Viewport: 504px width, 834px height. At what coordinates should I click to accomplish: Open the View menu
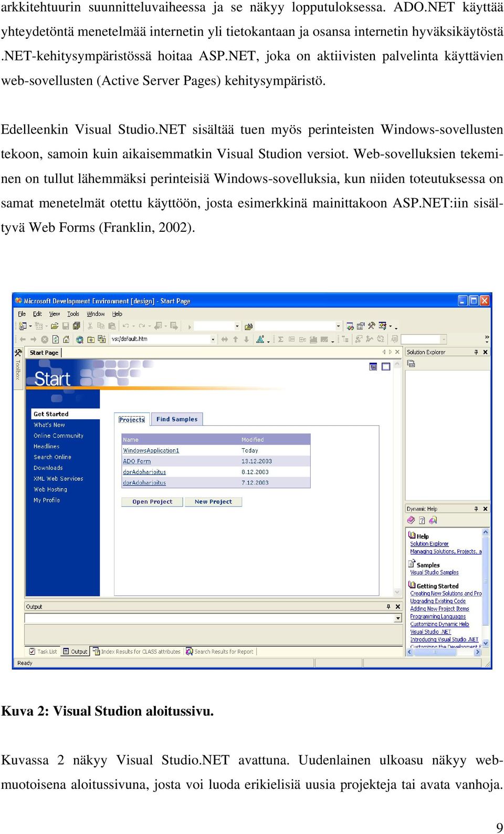(x=55, y=314)
